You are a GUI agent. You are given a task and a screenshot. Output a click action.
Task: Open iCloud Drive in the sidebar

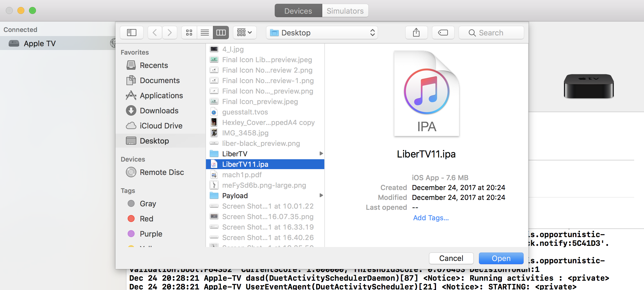point(160,126)
